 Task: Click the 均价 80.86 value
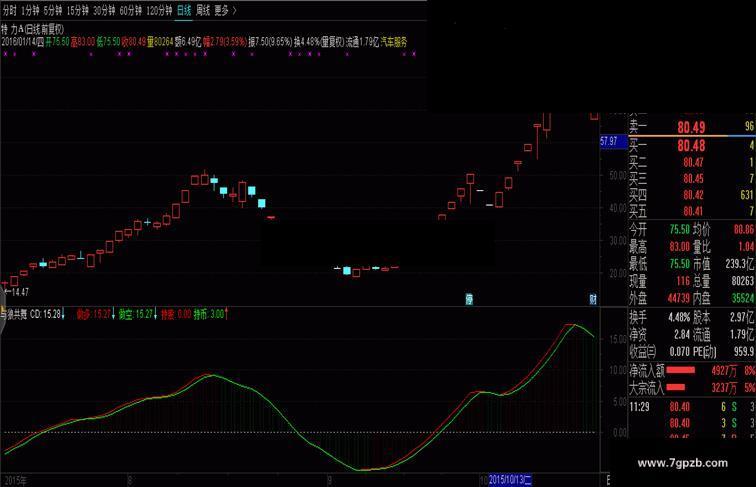tap(743, 230)
